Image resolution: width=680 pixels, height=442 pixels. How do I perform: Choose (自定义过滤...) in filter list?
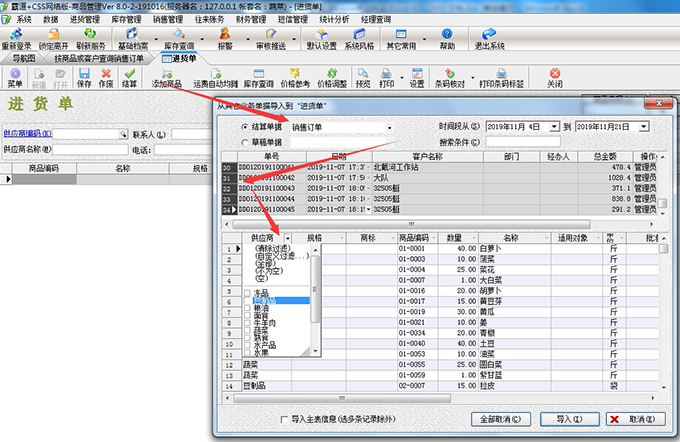282,256
